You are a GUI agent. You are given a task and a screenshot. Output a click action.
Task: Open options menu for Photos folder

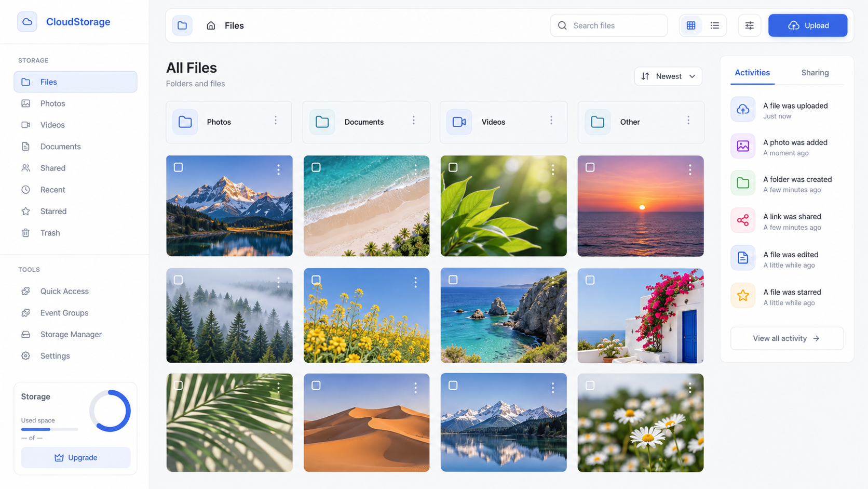point(276,121)
